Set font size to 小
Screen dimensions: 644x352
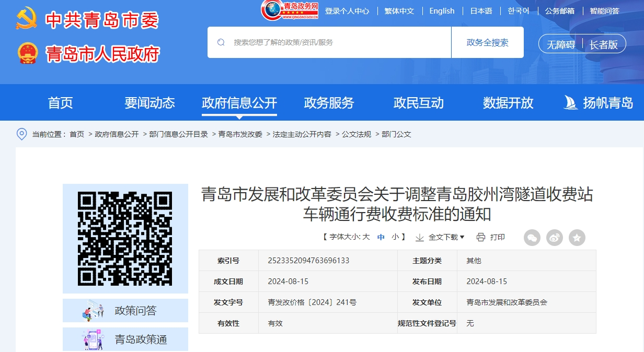tap(395, 237)
